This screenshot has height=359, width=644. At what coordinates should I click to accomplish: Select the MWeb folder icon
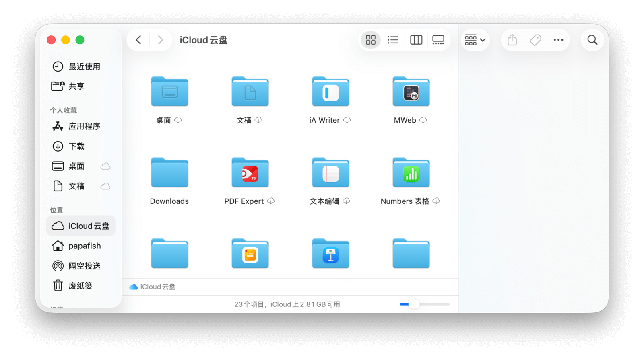pos(411,92)
